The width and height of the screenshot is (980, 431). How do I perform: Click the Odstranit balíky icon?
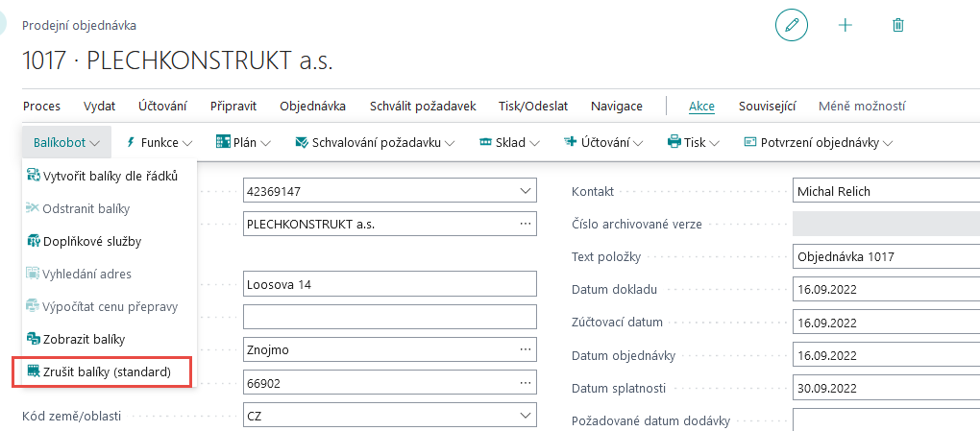[33, 208]
